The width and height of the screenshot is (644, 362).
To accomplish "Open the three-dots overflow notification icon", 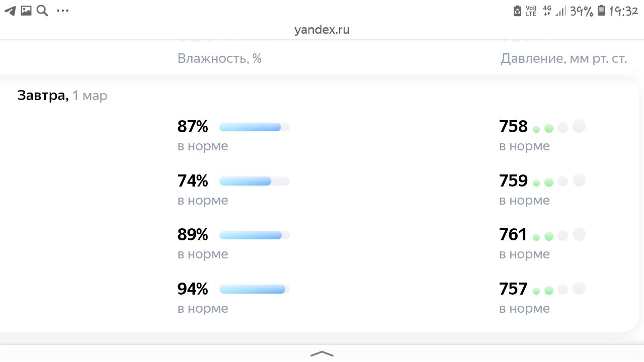I will point(63,11).
